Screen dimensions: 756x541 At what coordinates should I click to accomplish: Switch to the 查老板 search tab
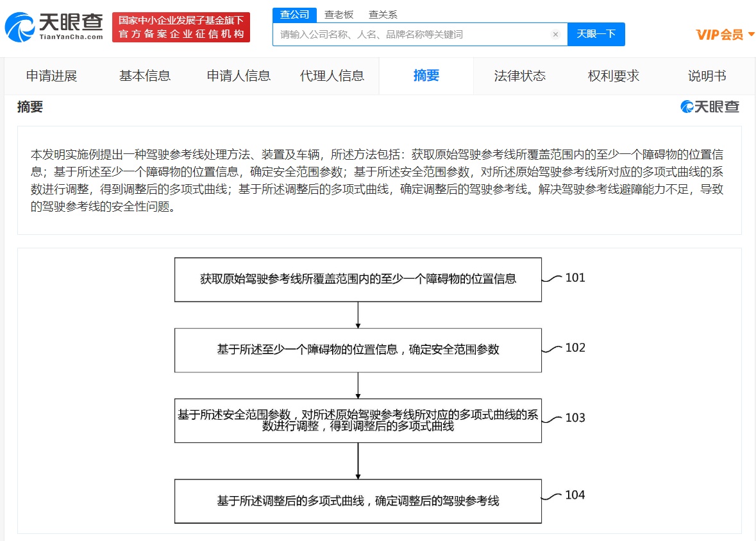(339, 15)
